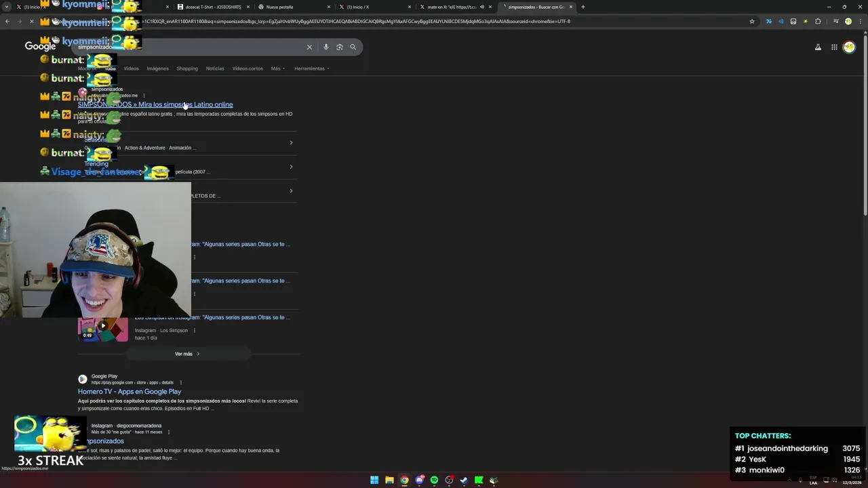Open Chrome from the taskbar
Viewport: 868px width, 488px height.
coord(404,480)
